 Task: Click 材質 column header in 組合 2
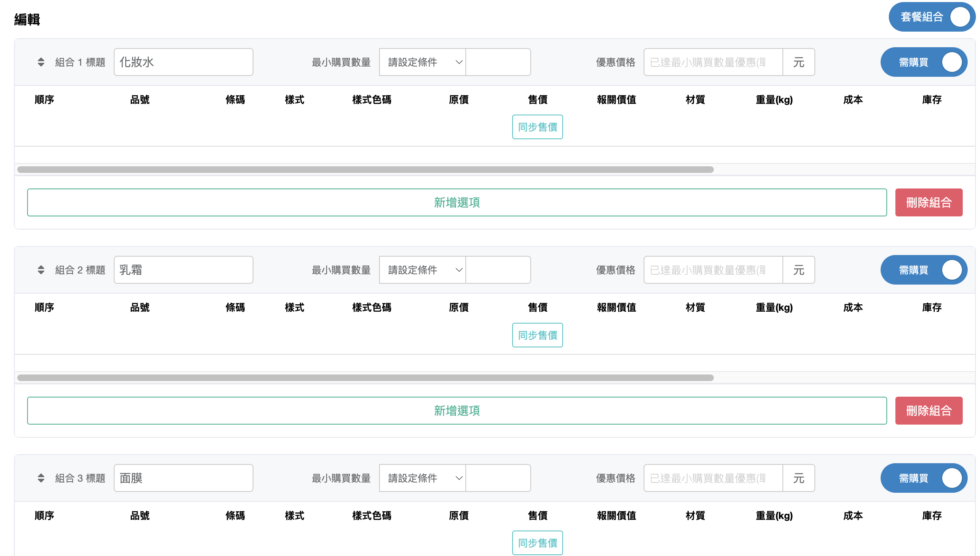695,307
